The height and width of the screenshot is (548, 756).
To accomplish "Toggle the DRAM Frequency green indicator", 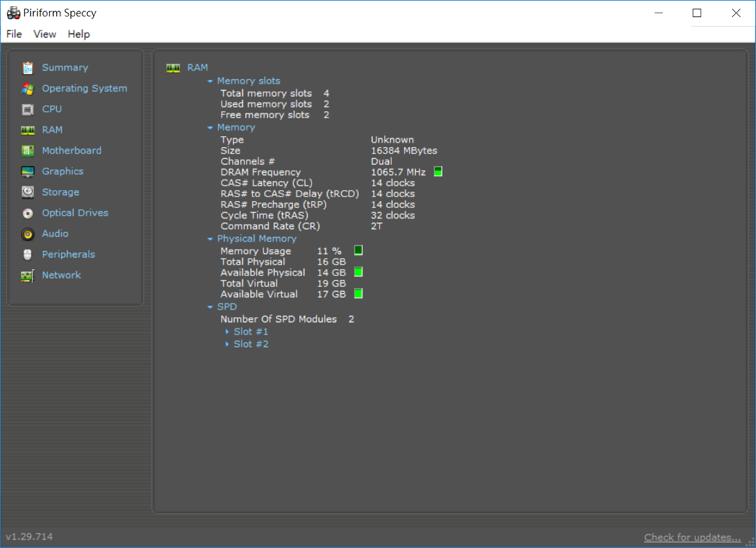I will point(438,172).
